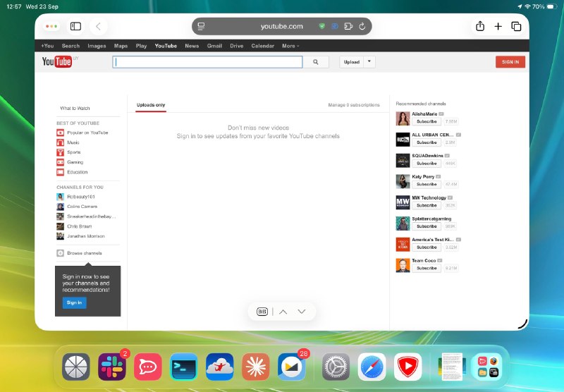
Task: Open Calendar in Google bar
Action: pos(262,46)
